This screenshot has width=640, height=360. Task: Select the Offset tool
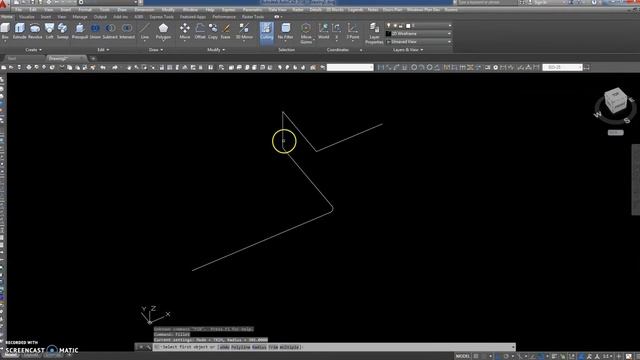pyautogui.click(x=200, y=31)
